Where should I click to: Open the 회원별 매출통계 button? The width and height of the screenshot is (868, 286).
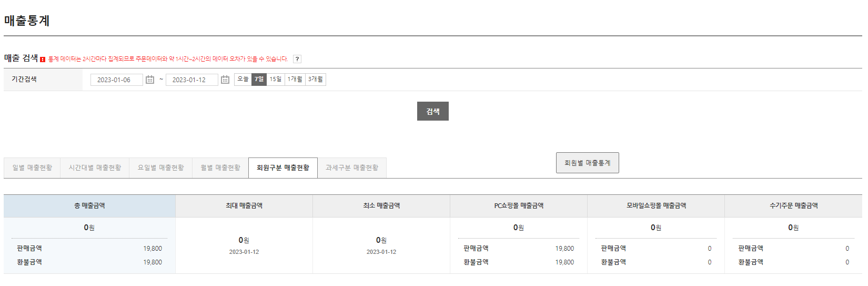coord(588,163)
